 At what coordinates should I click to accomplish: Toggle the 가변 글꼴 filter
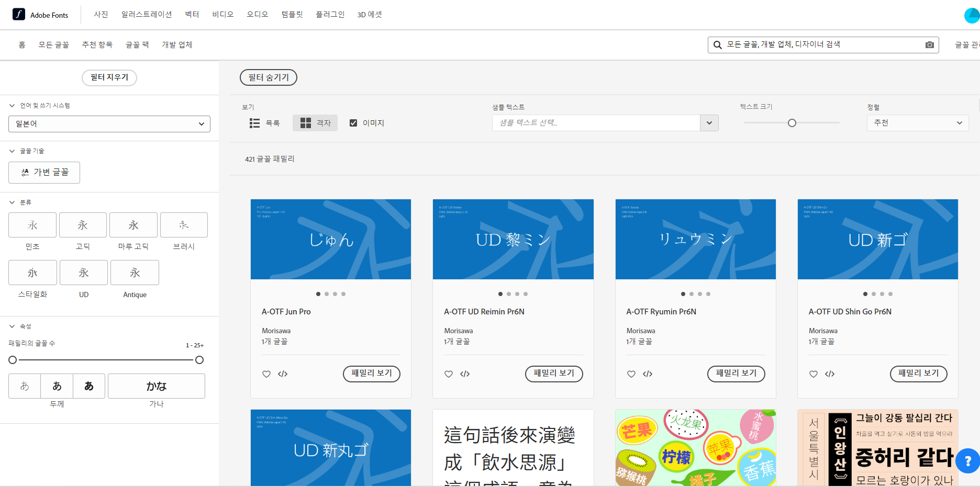[x=44, y=172]
